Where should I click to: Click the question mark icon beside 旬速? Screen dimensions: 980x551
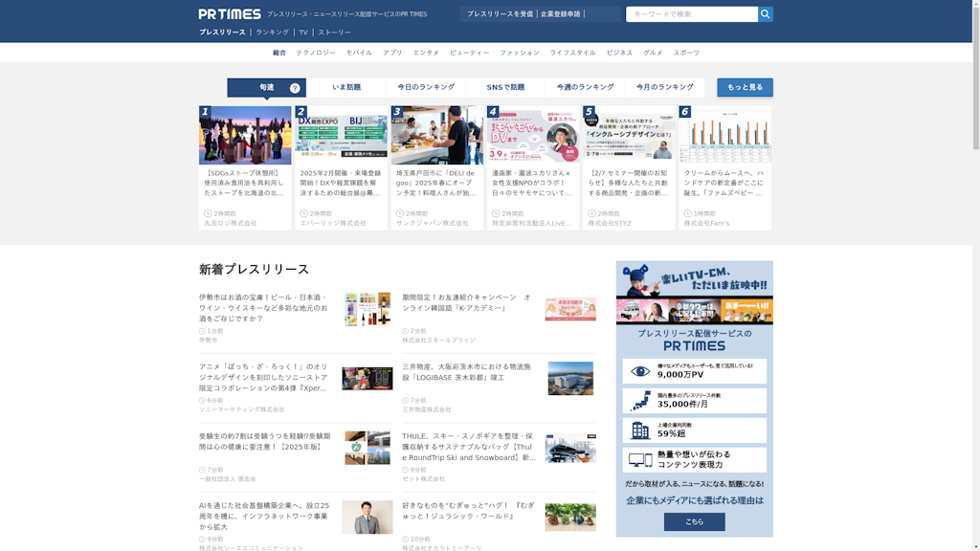[295, 88]
